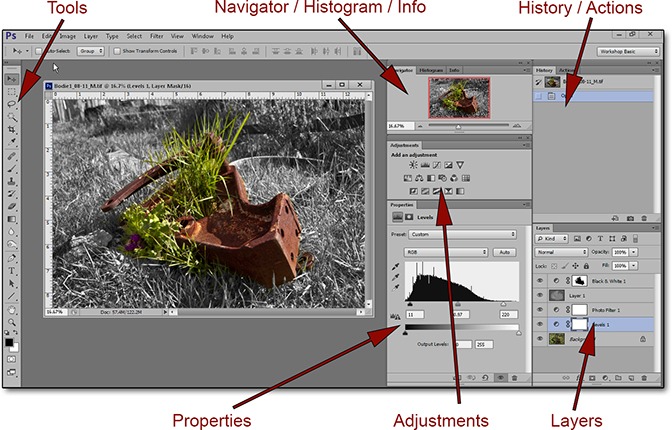
Task: Hide the Background layer
Action: pyautogui.click(x=540, y=339)
